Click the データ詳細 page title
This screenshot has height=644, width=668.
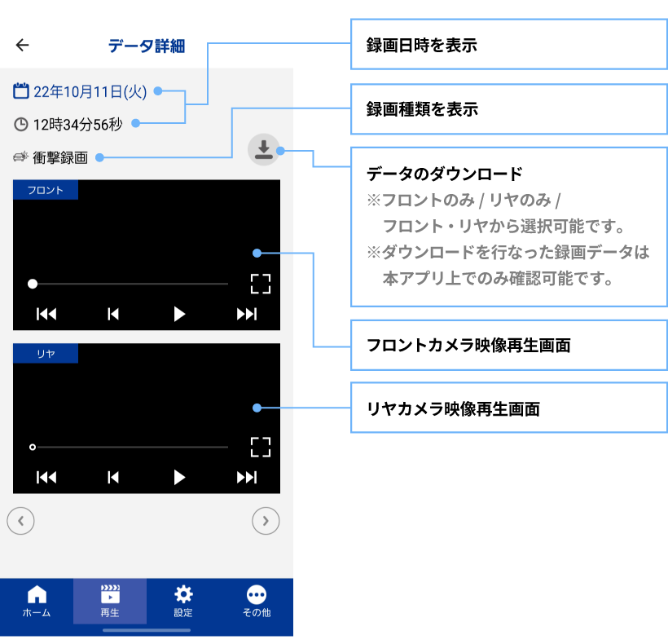pos(146,46)
